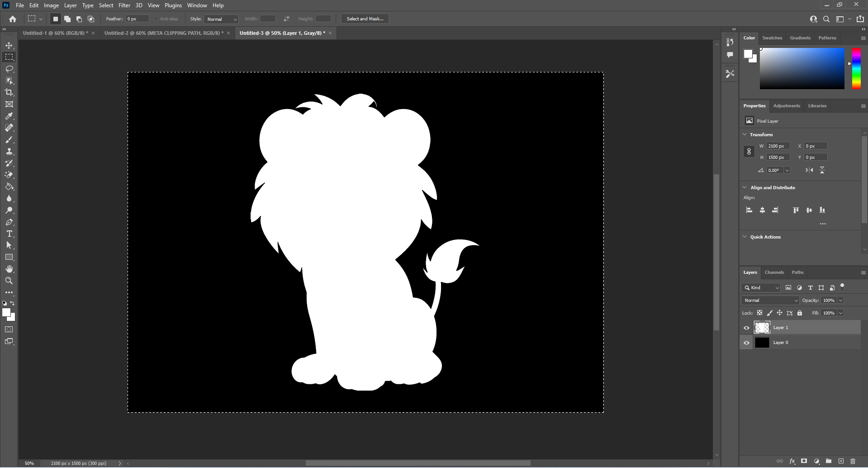This screenshot has width=868, height=468.
Task: Select the Crop tool
Action: 9,92
